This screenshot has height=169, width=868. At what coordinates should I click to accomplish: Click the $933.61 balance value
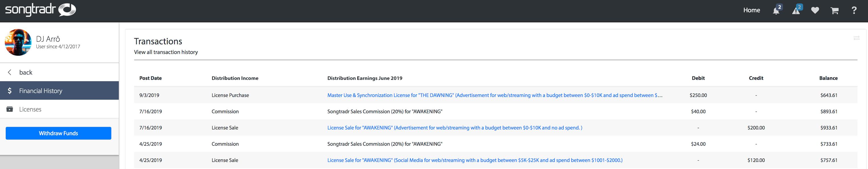[x=829, y=128]
